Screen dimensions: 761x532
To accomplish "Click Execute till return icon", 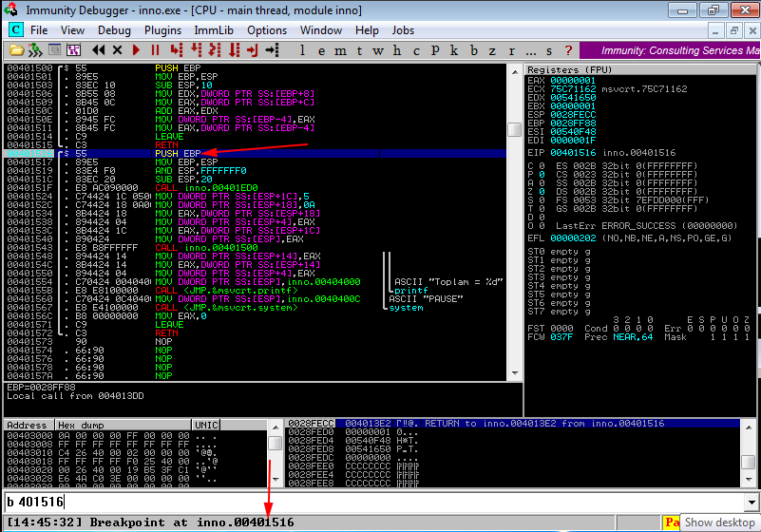I will pyautogui.click(x=253, y=50).
